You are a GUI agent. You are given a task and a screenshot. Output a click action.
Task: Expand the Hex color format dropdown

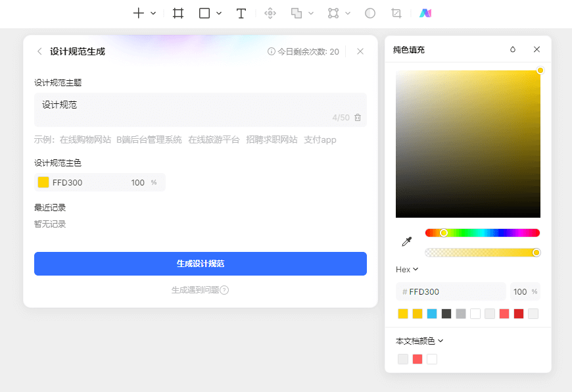point(407,270)
